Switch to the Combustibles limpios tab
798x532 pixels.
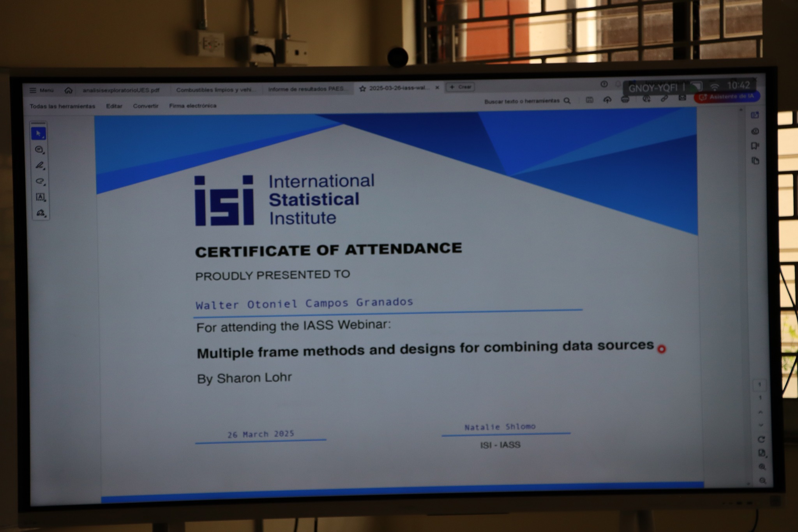(x=216, y=90)
